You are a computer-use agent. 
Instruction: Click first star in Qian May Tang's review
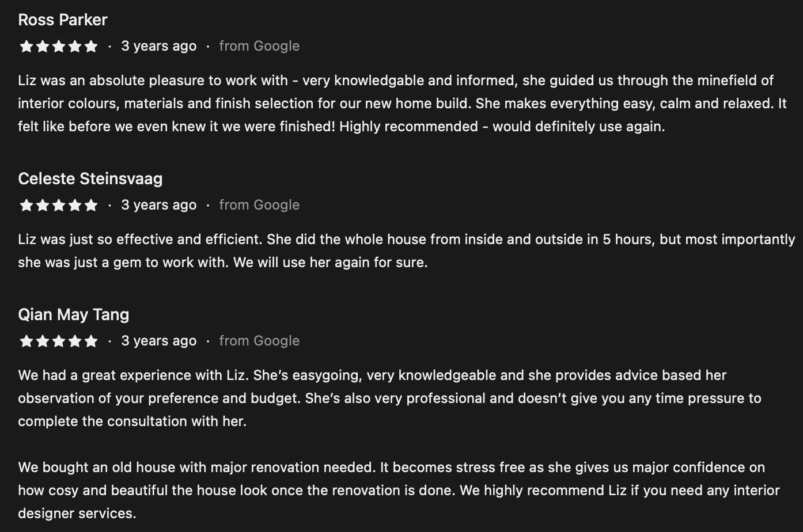(x=26, y=341)
